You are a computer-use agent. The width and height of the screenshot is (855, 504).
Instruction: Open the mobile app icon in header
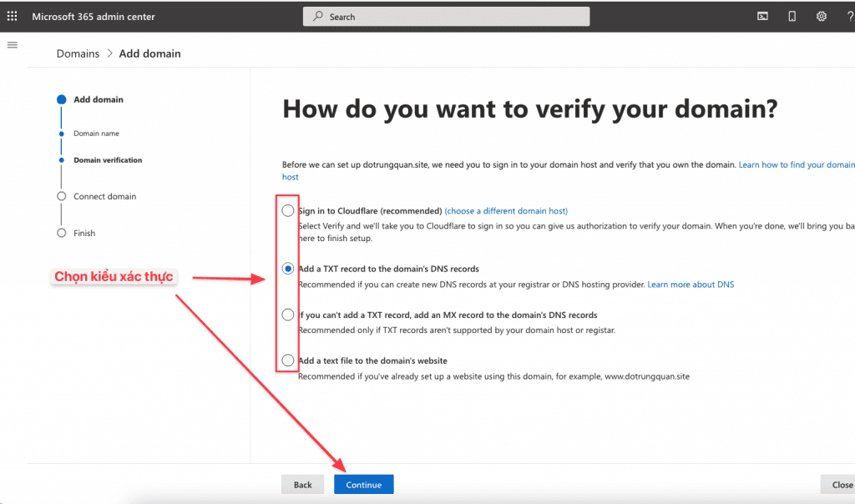point(792,17)
